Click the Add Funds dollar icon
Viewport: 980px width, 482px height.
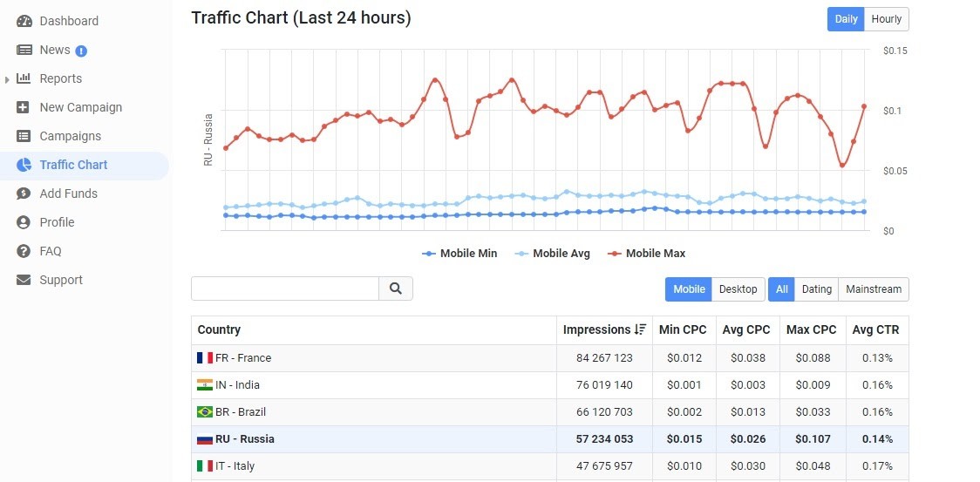click(x=24, y=193)
